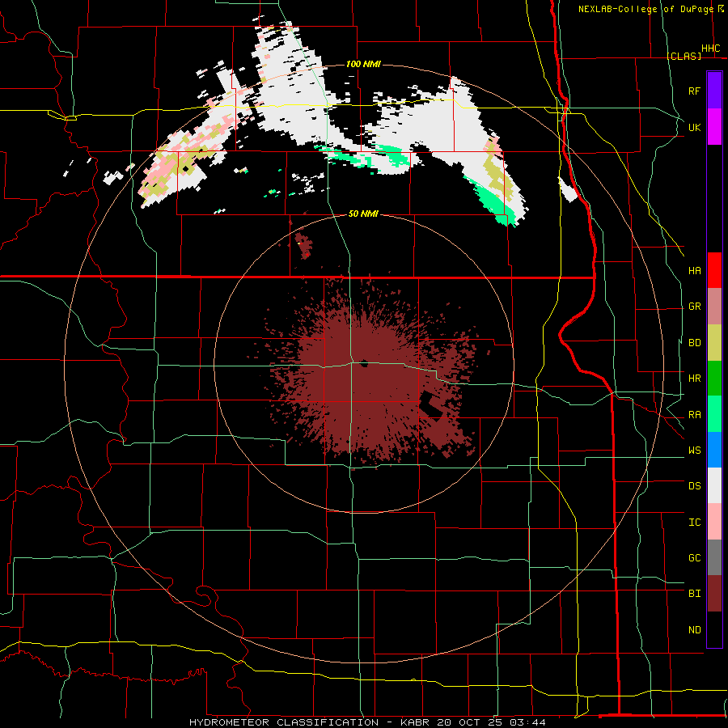Select the HR dark green legend block
Screen dimensions: 728x728
[x=714, y=378]
